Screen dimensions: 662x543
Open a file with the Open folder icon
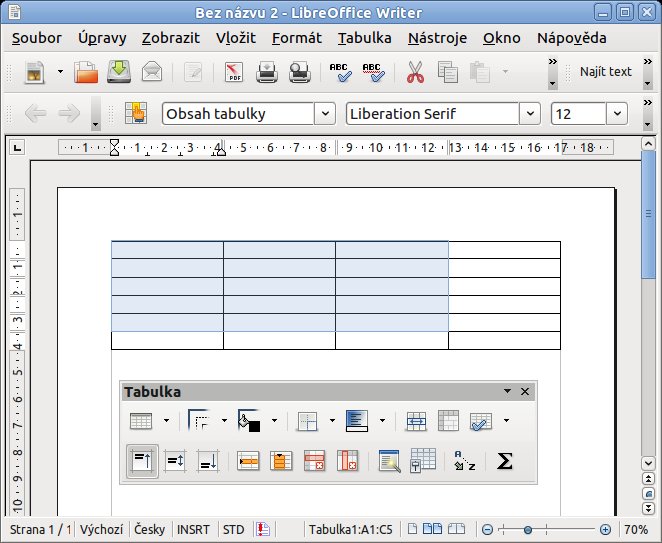pos(86,72)
